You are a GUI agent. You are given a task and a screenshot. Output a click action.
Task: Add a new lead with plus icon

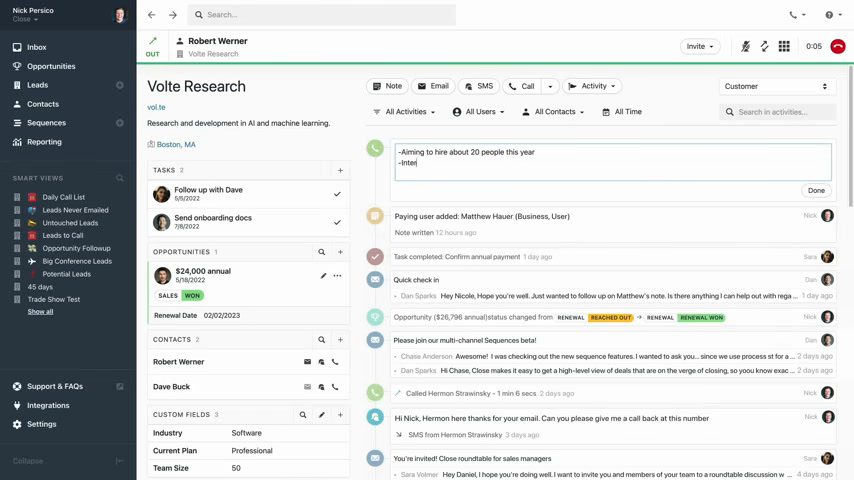(x=120, y=85)
